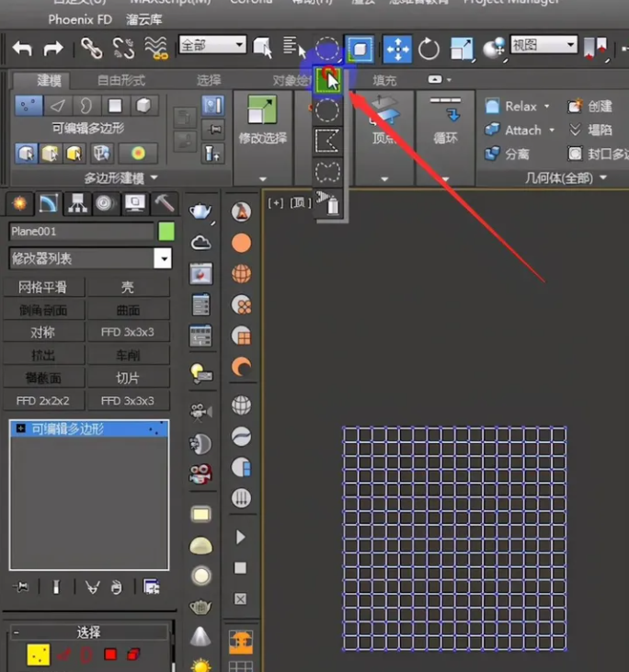Click the Select and Move tool
Screen dimensions: 629x672
pos(397,47)
